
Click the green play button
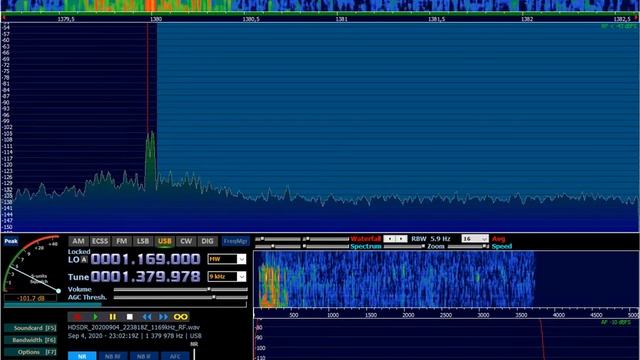point(96,317)
